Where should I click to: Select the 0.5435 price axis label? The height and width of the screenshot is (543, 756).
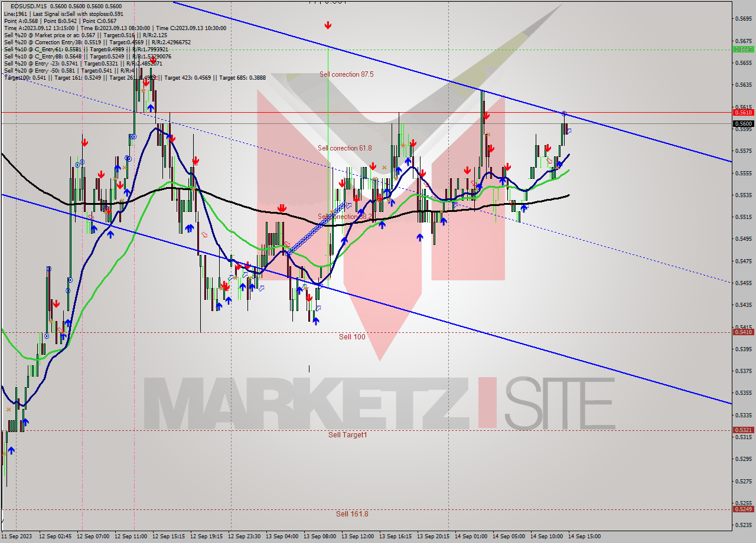tap(743, 305)
